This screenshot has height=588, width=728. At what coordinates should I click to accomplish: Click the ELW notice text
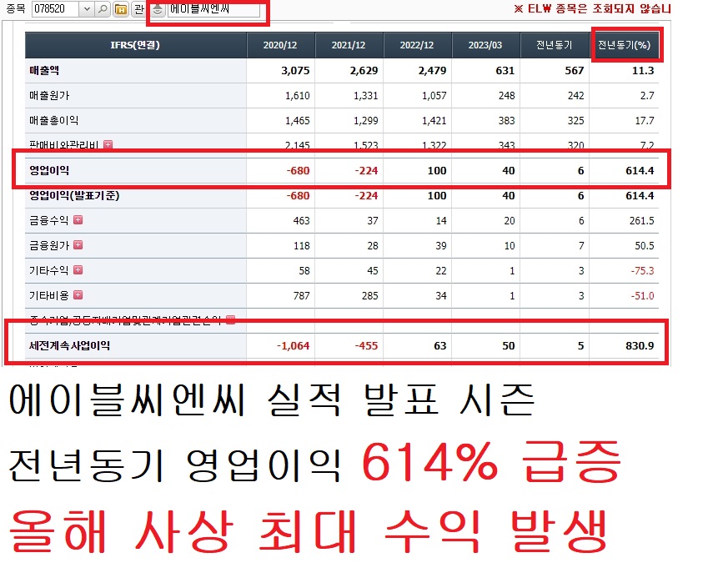pyautogui.click(x=592, y=8)
